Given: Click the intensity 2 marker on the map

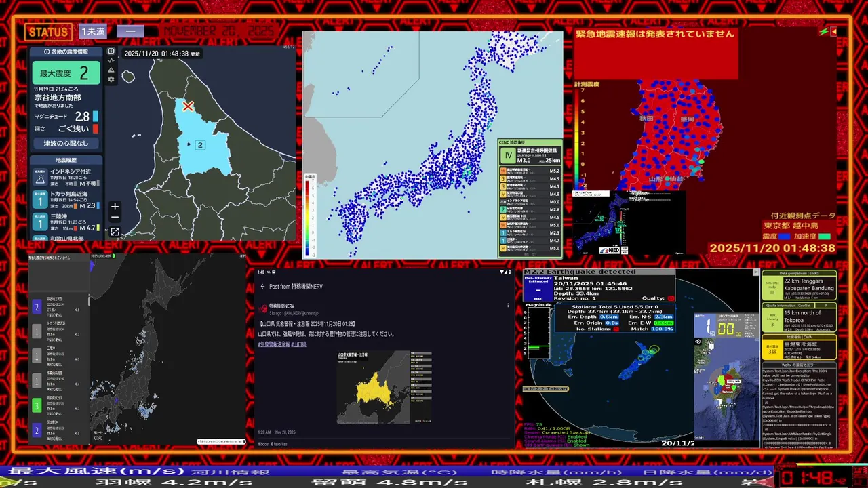Looking at the screenshot, I should (x=200, y=145).
